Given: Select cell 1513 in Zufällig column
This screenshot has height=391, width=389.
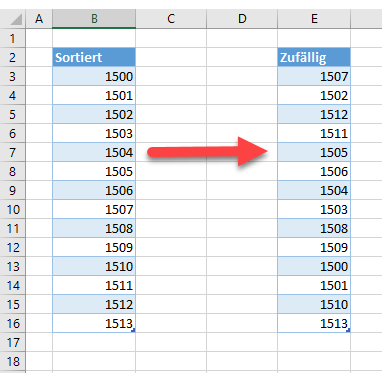Looking at the screenshot, I should coord(314,323).
